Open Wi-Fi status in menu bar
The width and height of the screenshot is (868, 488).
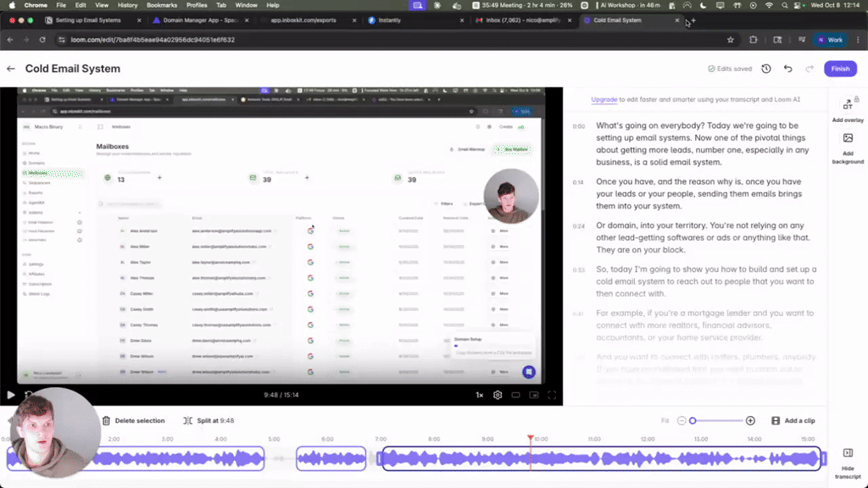[769, 5]
